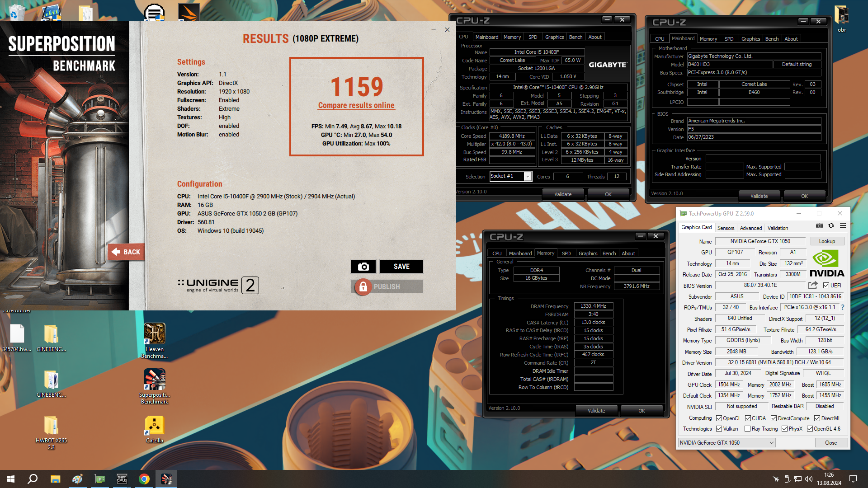Select Graphics tab in CPU-Z processor window
The width and height of the screenshot is (868, 488).
pos(554,37)
